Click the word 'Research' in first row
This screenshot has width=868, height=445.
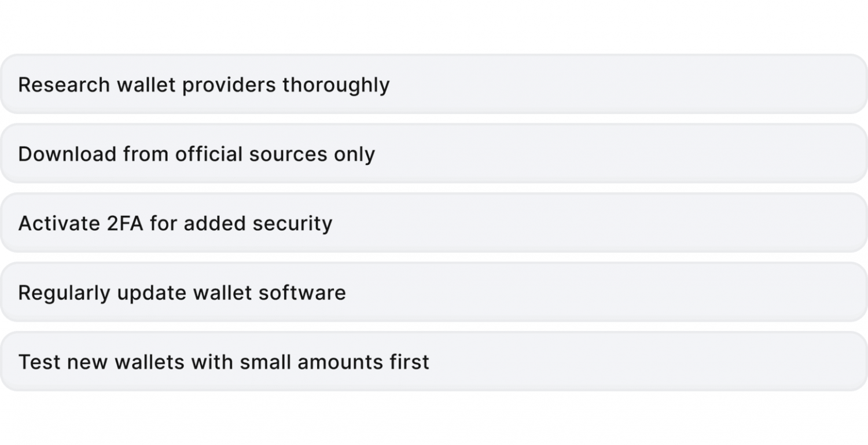64,84
